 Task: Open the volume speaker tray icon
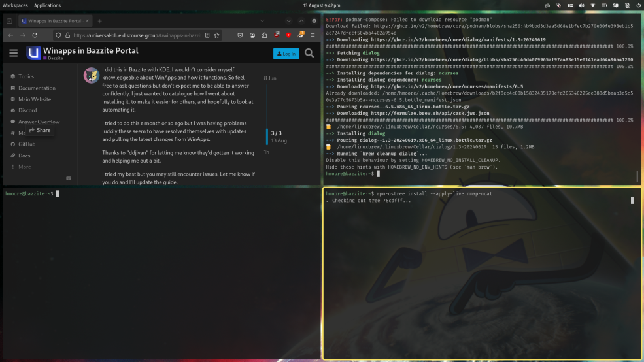[581, 5]
